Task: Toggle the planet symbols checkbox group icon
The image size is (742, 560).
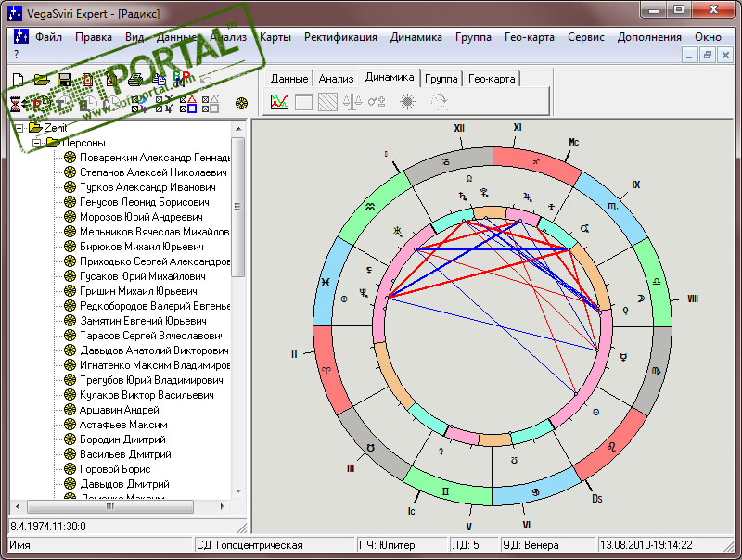Action: pyautogui.click(x=165, y=104)
